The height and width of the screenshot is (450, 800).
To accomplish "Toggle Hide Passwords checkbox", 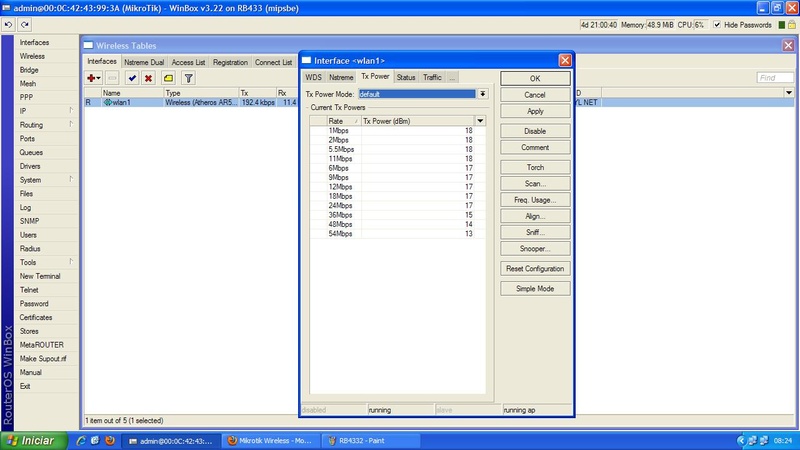I will [717, 24].
